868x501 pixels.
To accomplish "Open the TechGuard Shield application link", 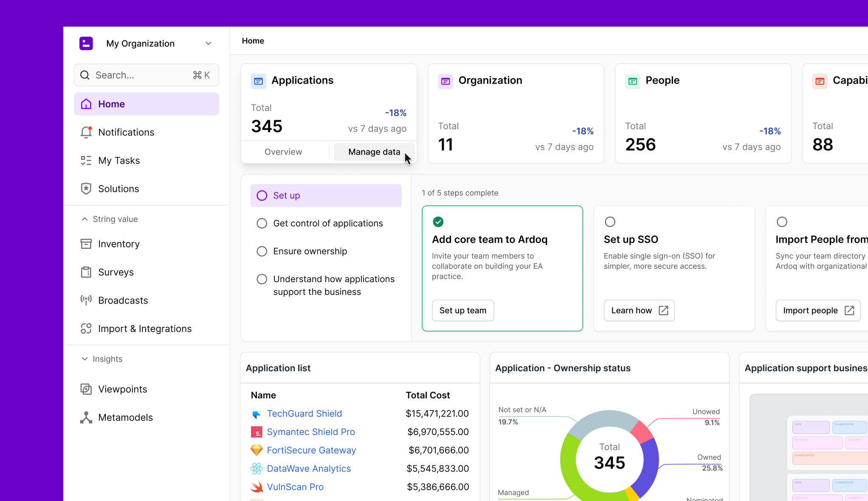I will coord(304,413).
